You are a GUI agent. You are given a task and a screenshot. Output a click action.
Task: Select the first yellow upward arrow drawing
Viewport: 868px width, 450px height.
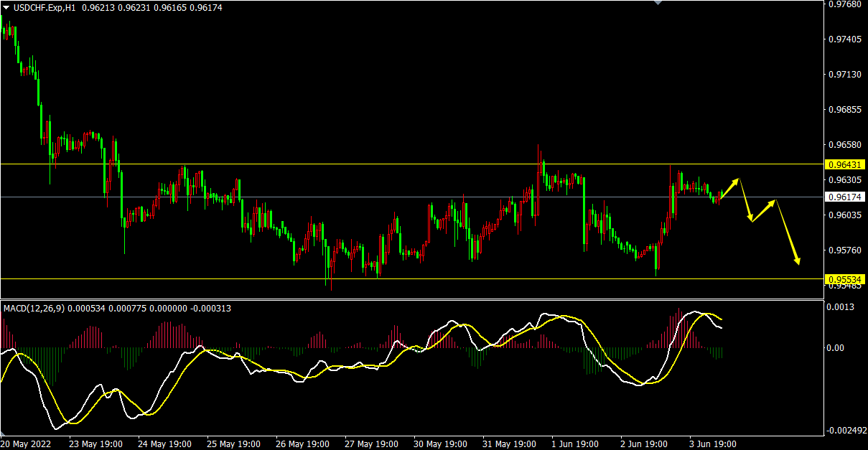coord(729,189)
